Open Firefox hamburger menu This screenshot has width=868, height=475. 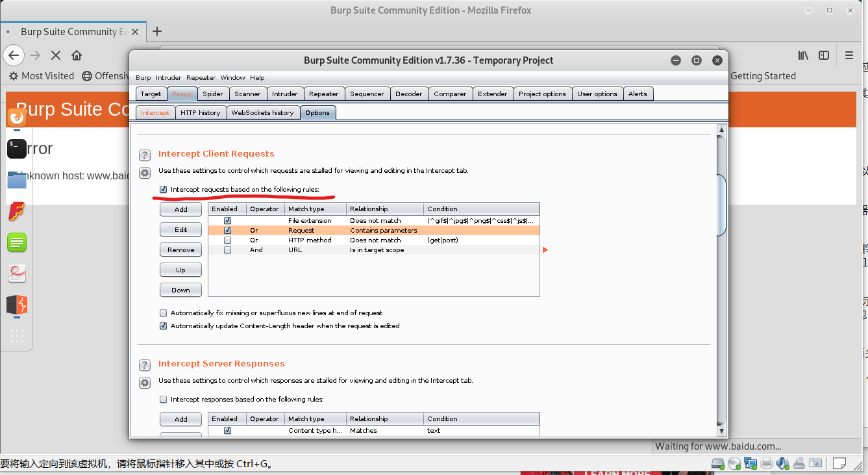[849, 55]
